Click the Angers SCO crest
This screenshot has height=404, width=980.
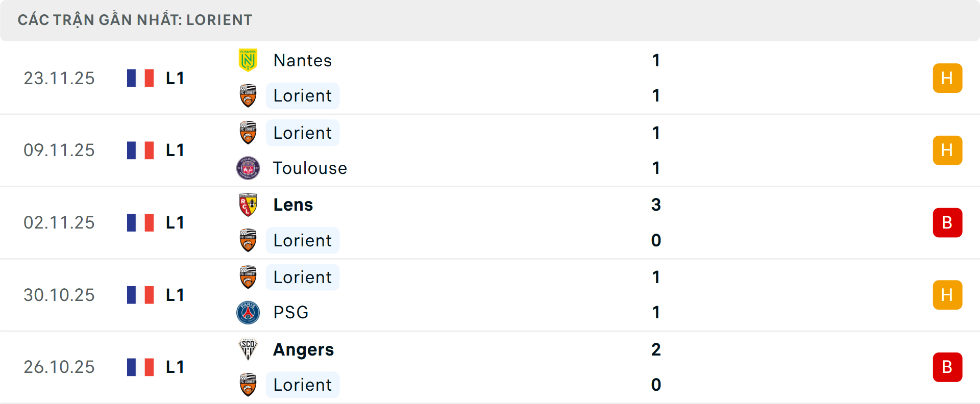point(249,349)
